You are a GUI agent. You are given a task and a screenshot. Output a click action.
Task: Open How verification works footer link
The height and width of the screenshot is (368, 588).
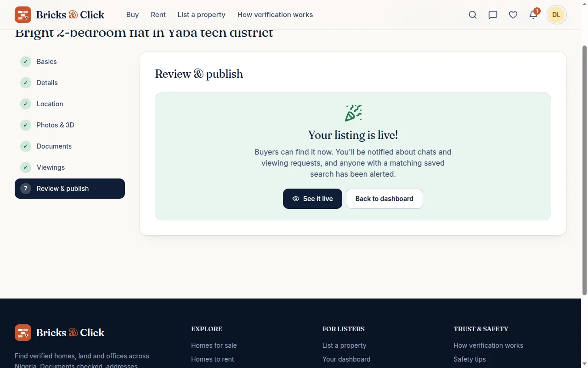pyautogui.click(x=488, y=345)
